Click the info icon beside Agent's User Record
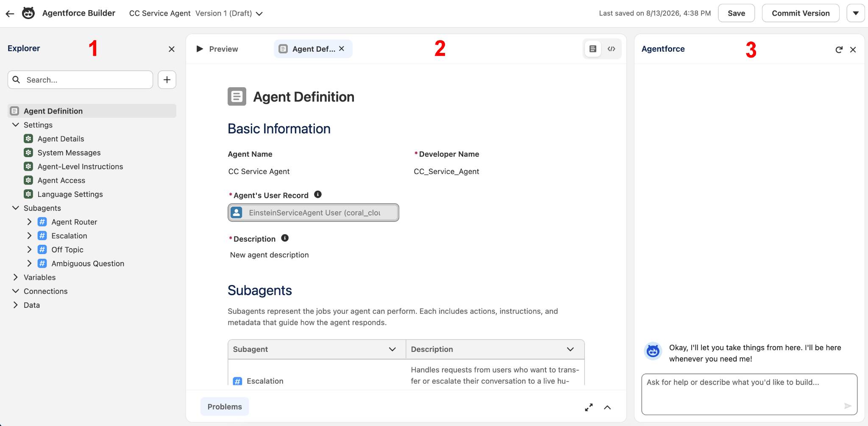The height and width of the screenshot is (426, 868). click(318, 194)
